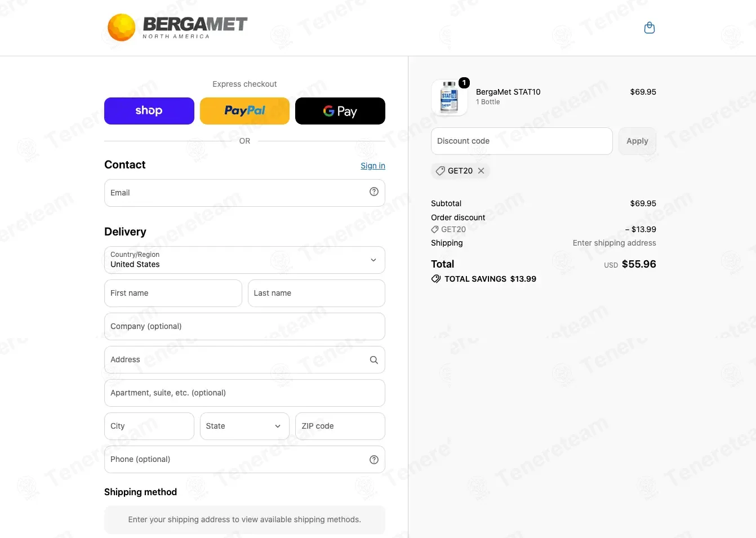Click the BergaMet STAT10 product thumbnail
This screenshot has height=538, width=756.
[449, 97]
